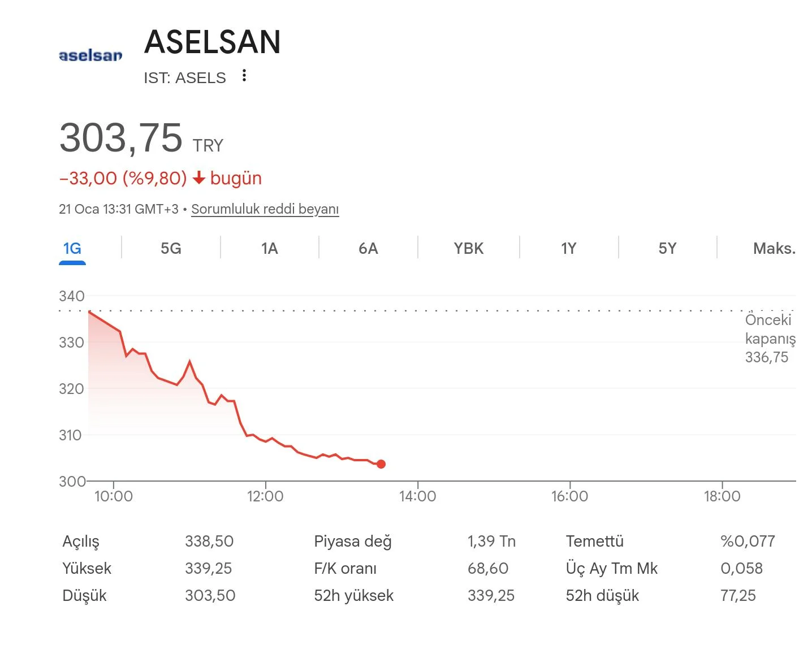The width and height of the screenshot is (812, 645).
Task: Select the YBK year-to-date tab
Action: pyautogui.click(x=468, y=249)
